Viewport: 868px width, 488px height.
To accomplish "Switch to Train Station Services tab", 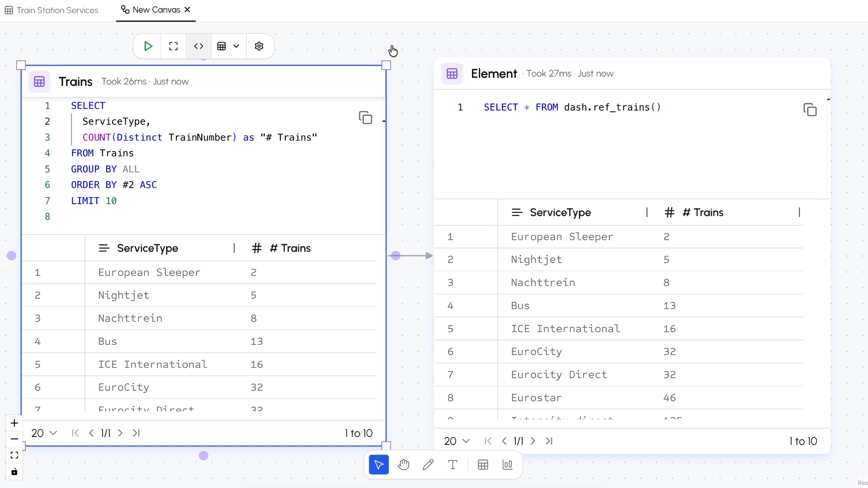I will 52,10.
